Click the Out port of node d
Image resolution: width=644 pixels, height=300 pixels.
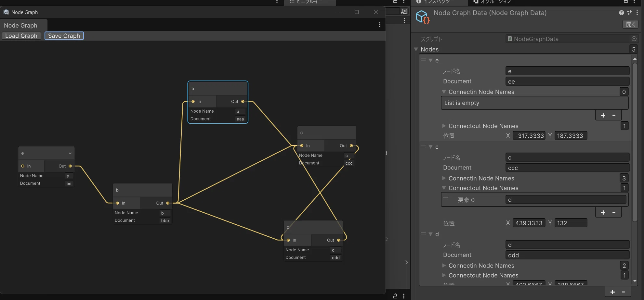point(339,240)
